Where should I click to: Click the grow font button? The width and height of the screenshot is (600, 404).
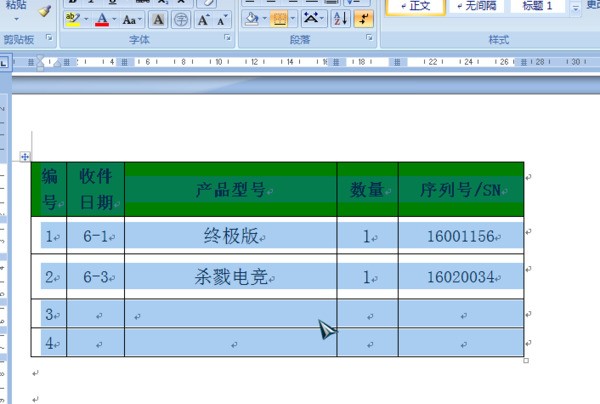click(203, 20)
